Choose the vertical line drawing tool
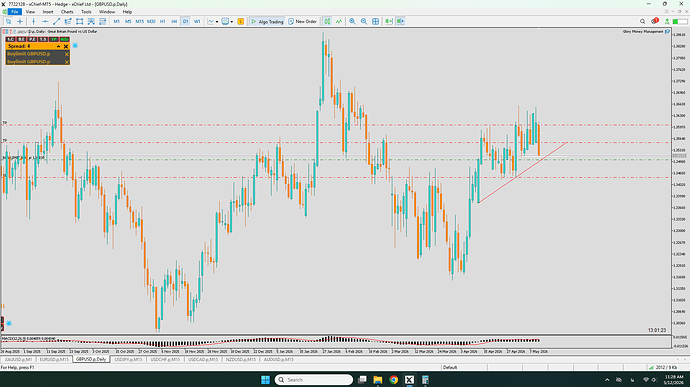This screenshot has width=690, height=387. (x=33, y=21)
